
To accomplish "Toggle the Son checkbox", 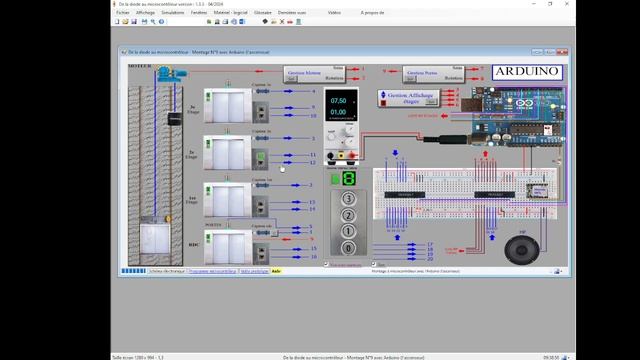I will (373, 264).
